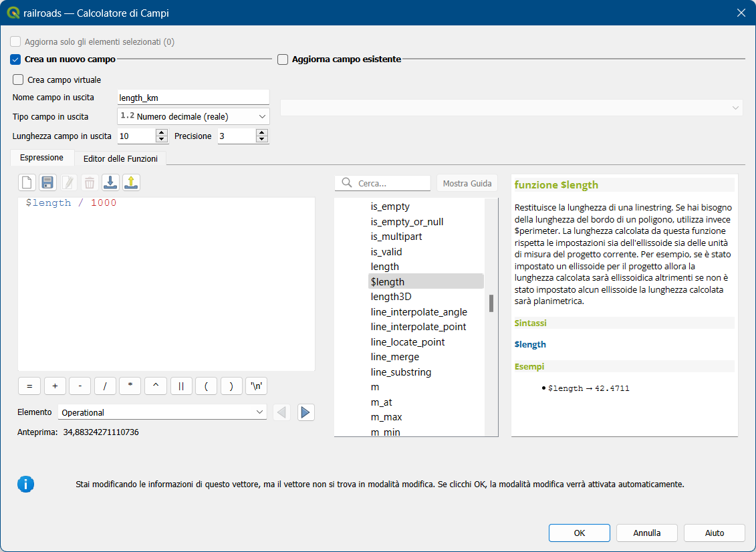Insert the concatenation '||' operator
The height and width of the screenshot is (552, 756).
click(x=181, y=386)
